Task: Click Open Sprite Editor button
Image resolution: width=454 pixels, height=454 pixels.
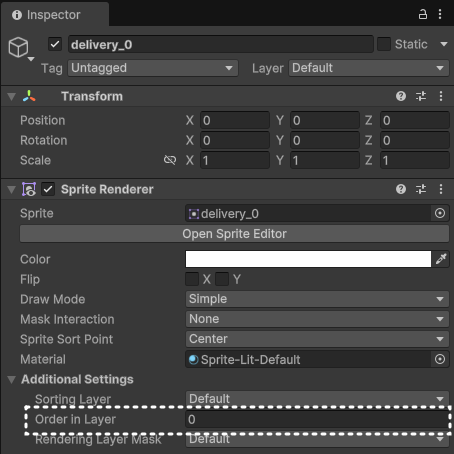Action: tap(234, 234)
